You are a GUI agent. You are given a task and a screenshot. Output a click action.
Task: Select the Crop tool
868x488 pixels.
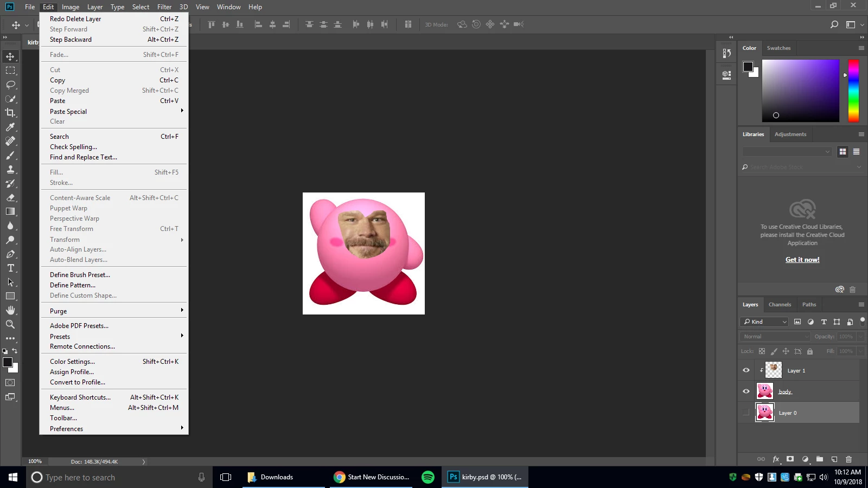(x=10, y=113)
